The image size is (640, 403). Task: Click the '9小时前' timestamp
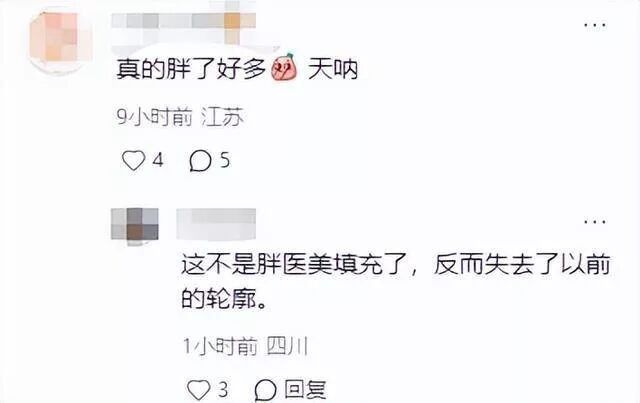click(x=154, y=117)
